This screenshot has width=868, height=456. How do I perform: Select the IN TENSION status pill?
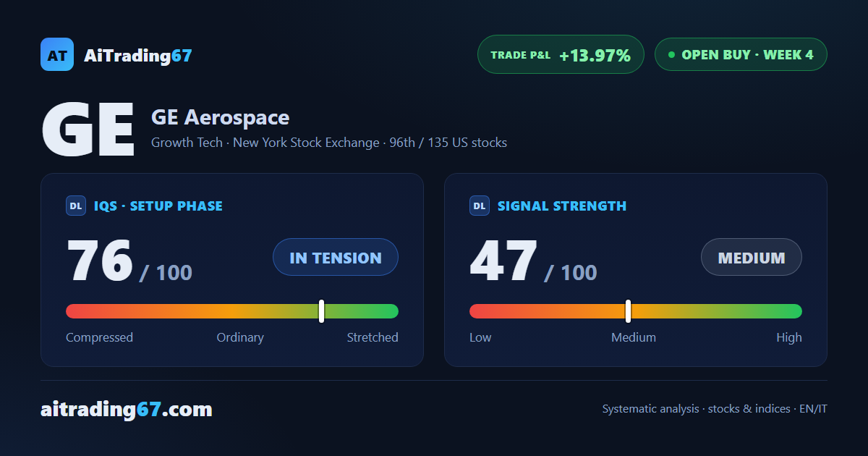336,257
